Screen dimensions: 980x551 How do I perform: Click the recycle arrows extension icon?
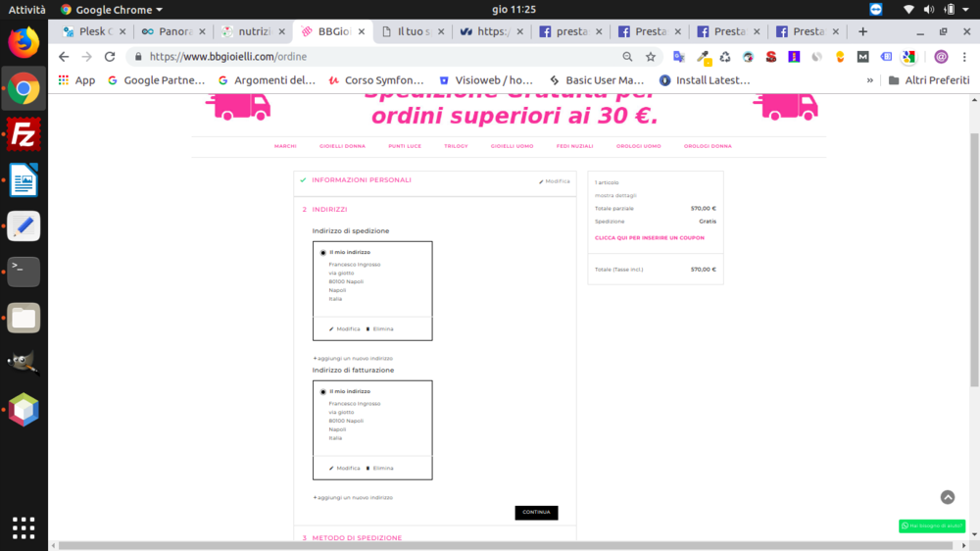tap(725, 57)
